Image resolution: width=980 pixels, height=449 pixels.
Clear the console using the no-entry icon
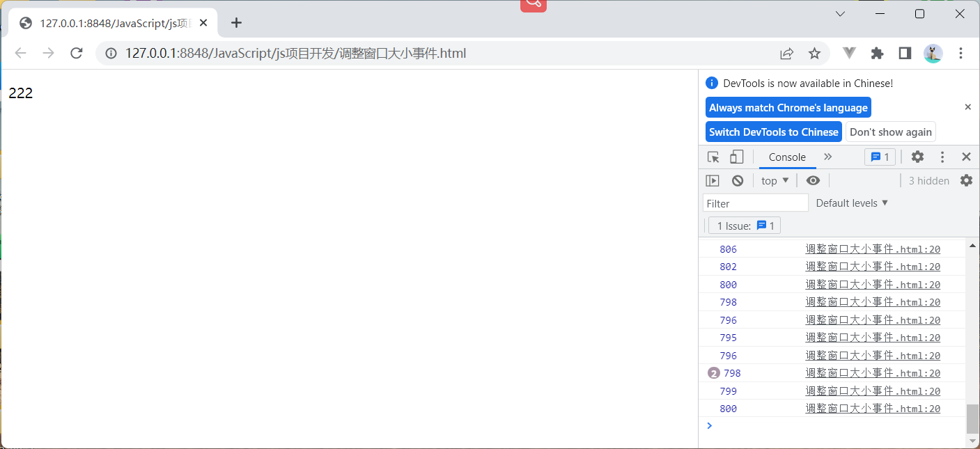tap(736, 180)
